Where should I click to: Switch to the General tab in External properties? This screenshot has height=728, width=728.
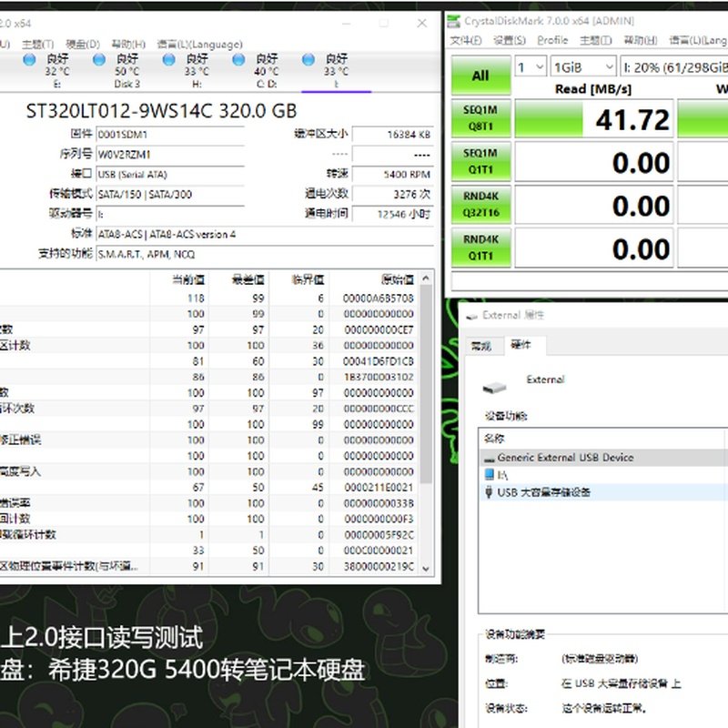coord(481,347)
